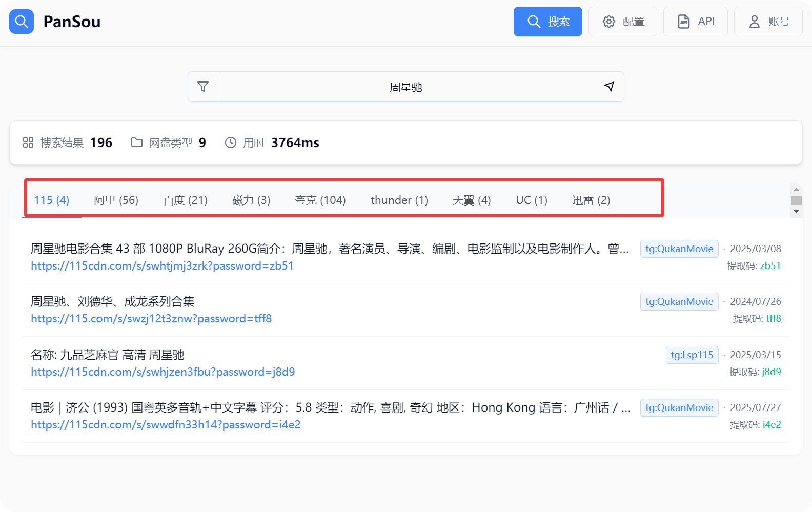
Task: Select the 115 (4) tab
Action: click(x=51, y=200)
